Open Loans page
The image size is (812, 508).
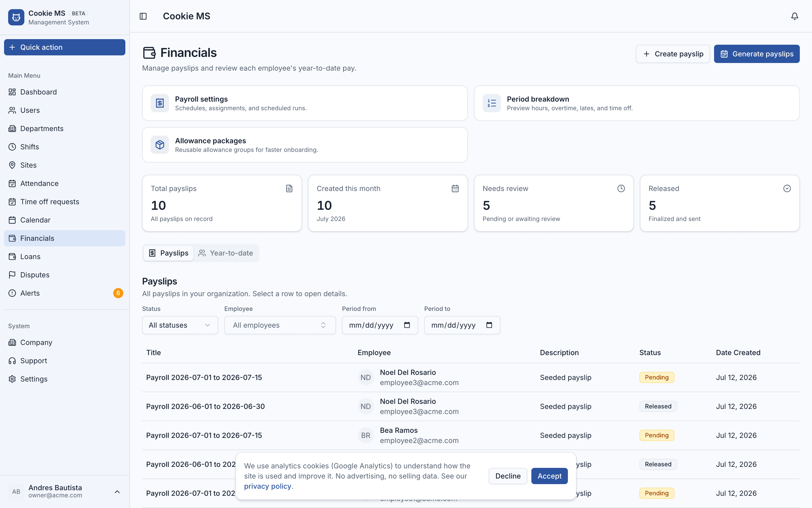tap(65, 256)
